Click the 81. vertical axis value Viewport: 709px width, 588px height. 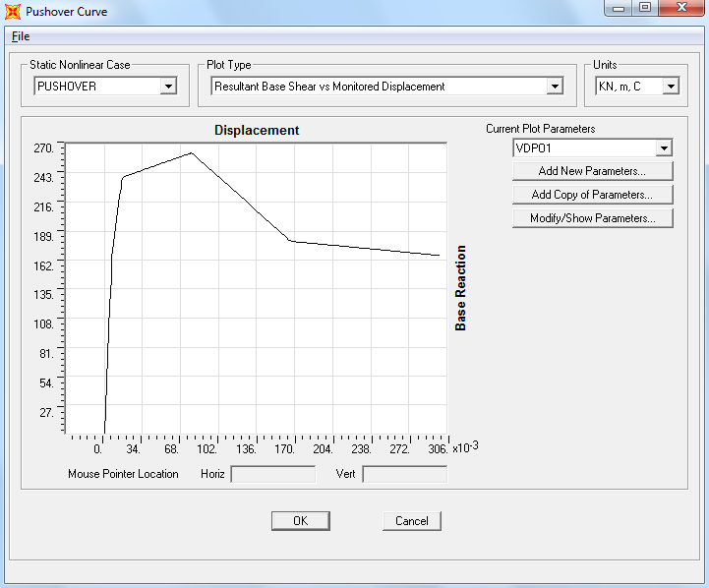(x=46, y=353)
